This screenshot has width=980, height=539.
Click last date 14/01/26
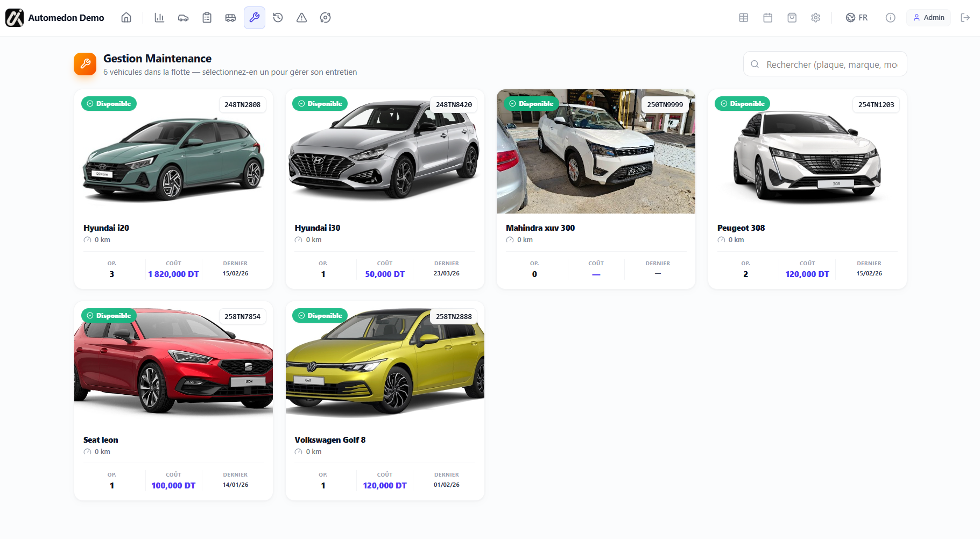tap(235, 485)
